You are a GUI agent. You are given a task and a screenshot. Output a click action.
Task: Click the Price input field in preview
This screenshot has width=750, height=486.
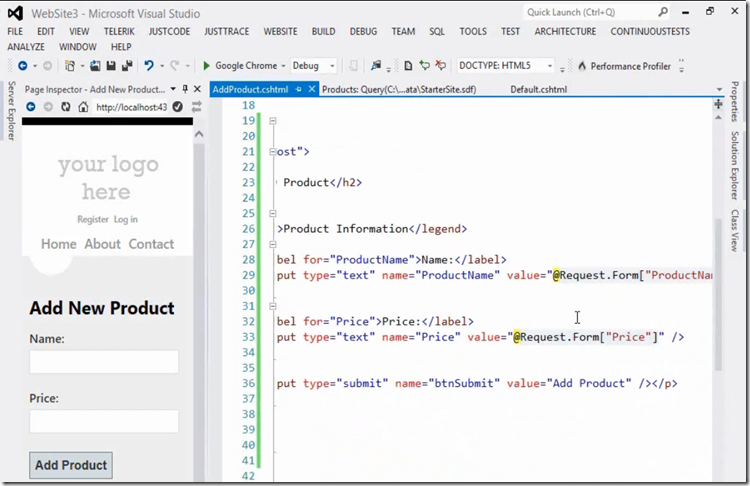(104, 421)
